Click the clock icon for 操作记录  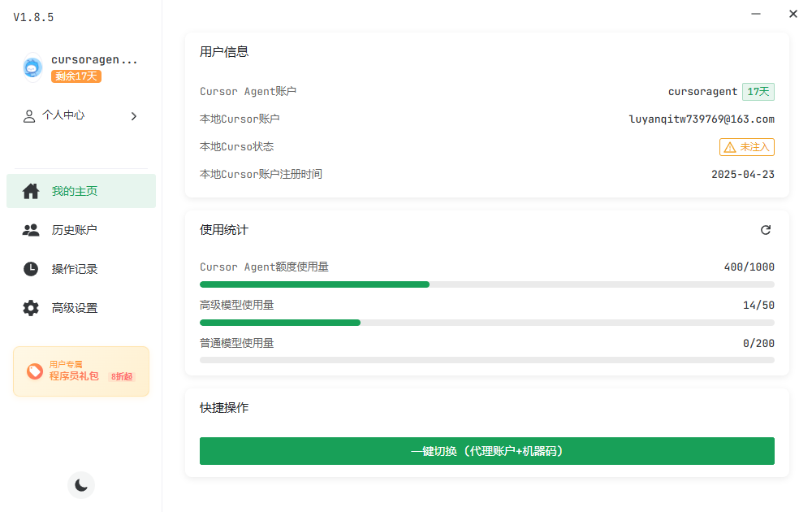[31, 269]
